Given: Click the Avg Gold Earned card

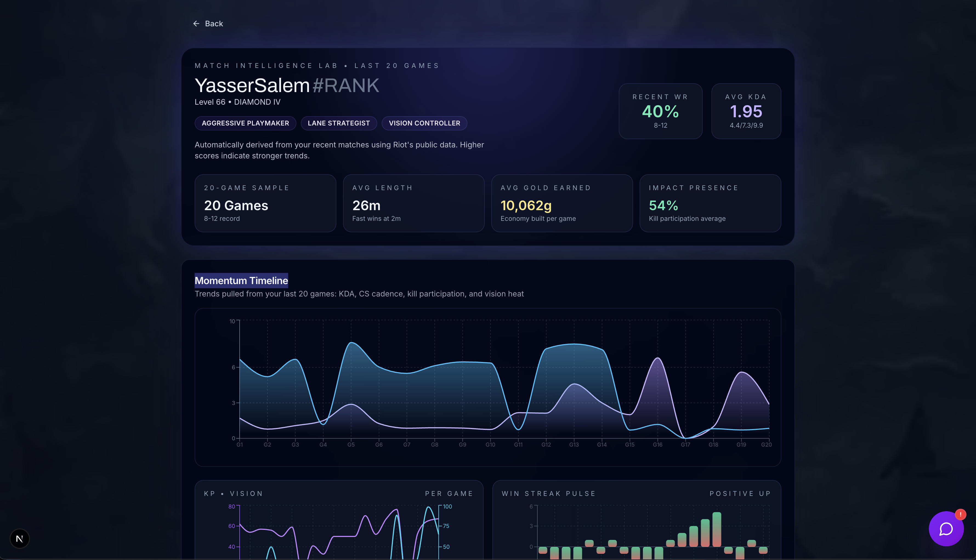Looking at the screenshot, I should point(561,203).
